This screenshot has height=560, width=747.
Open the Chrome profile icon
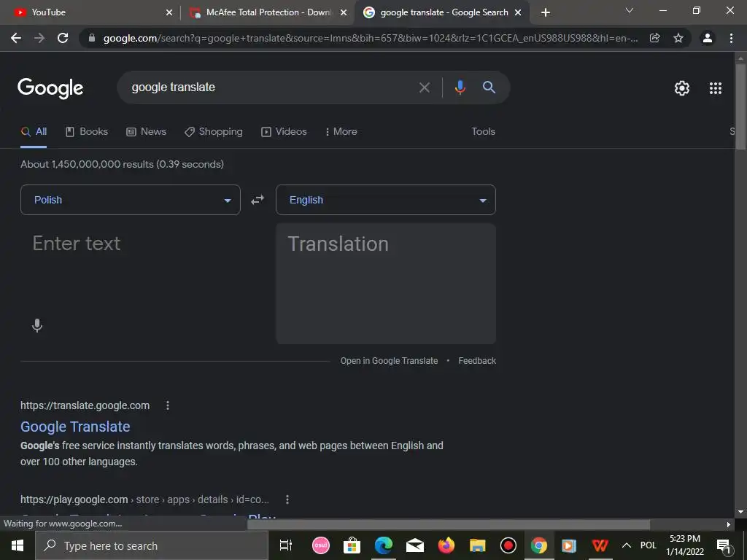(708, 38)
